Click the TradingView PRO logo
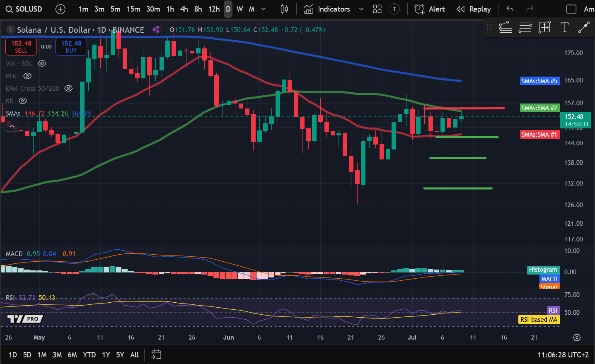The height and width of the screenshot is (364, 595). tap(25, 319)
